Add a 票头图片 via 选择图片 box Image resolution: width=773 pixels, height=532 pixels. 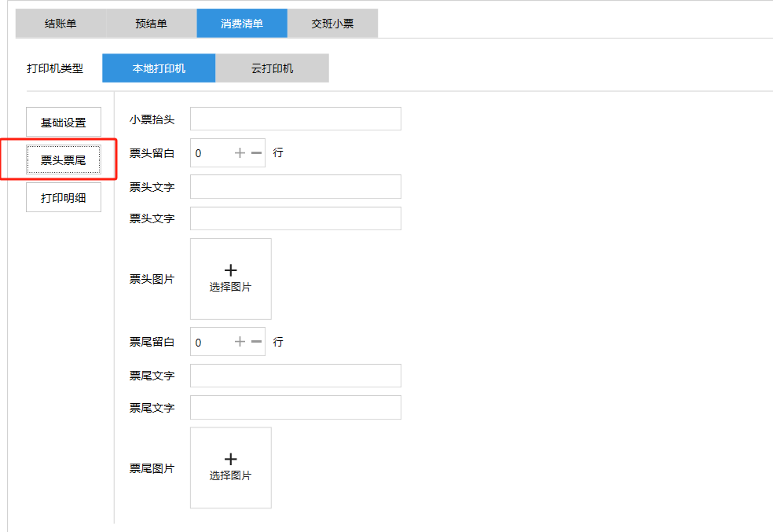click(x=230, y=279)
